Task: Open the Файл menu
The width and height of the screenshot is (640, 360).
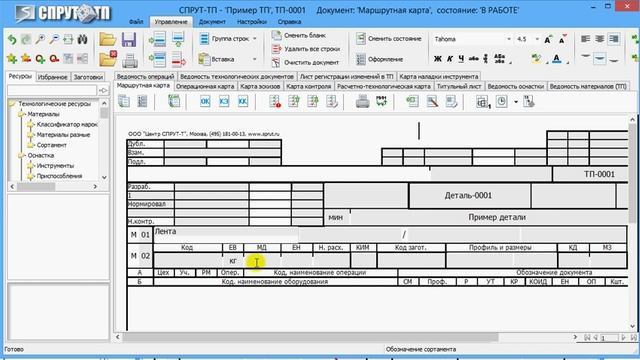Action: point(136,22)
